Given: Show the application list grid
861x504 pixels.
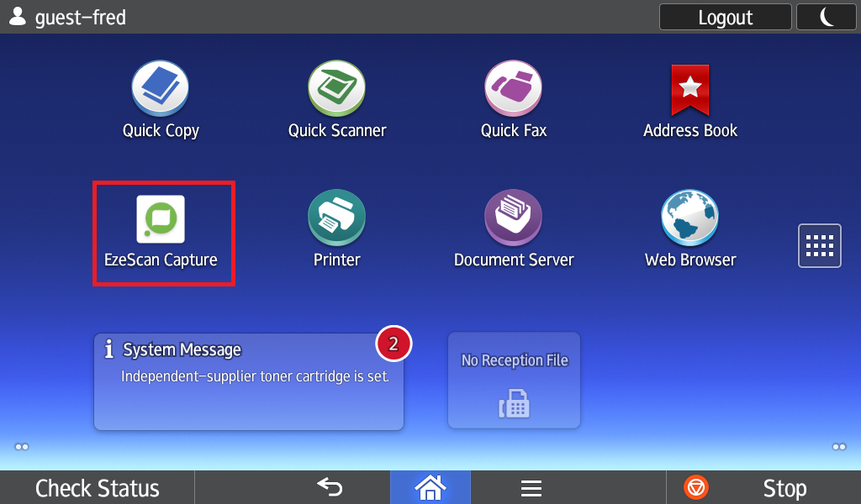Looking at the screenshot, I should click(819, 245).
